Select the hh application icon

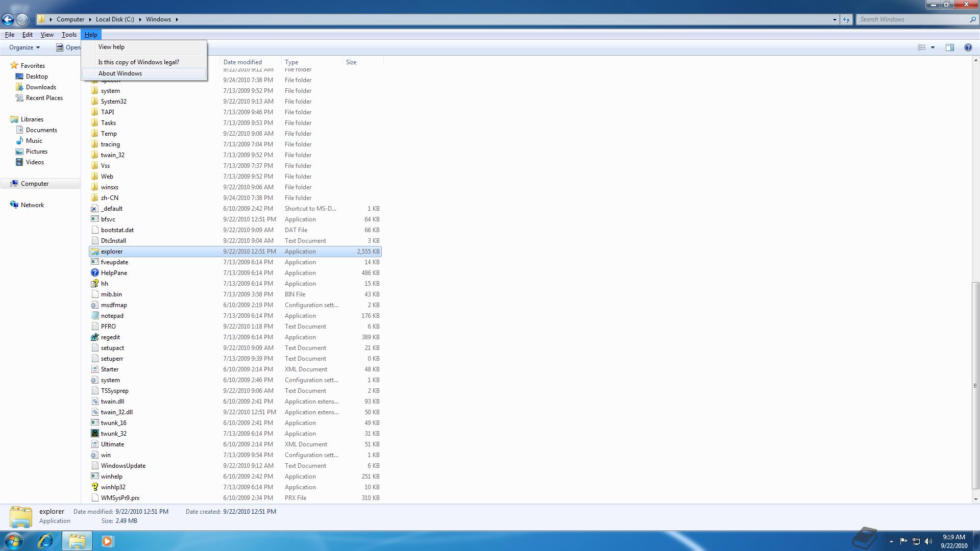[94, 284]
